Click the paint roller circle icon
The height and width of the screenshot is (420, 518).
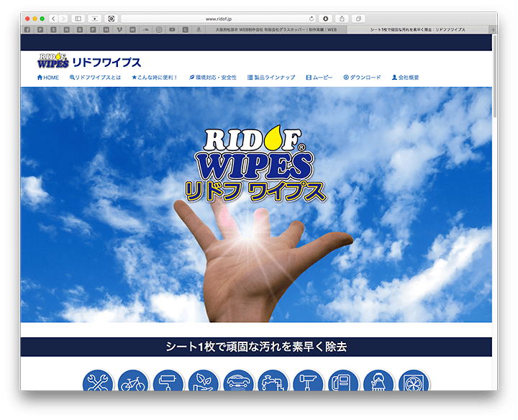168,380
